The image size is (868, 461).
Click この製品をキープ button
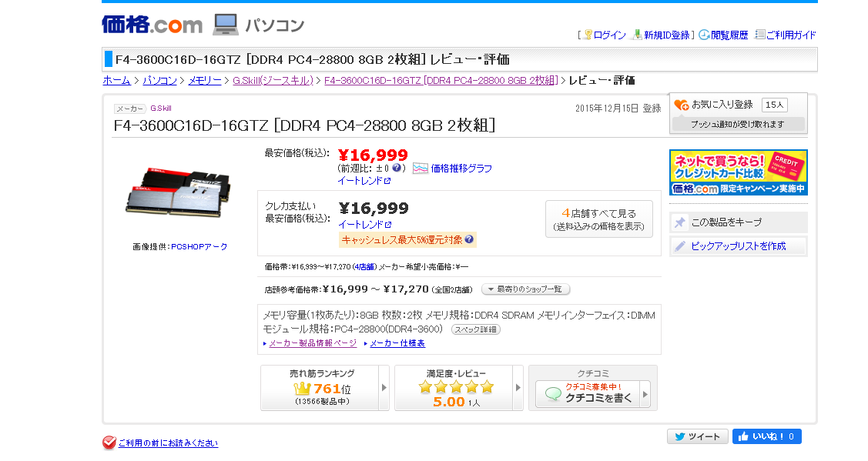point(739,222)
